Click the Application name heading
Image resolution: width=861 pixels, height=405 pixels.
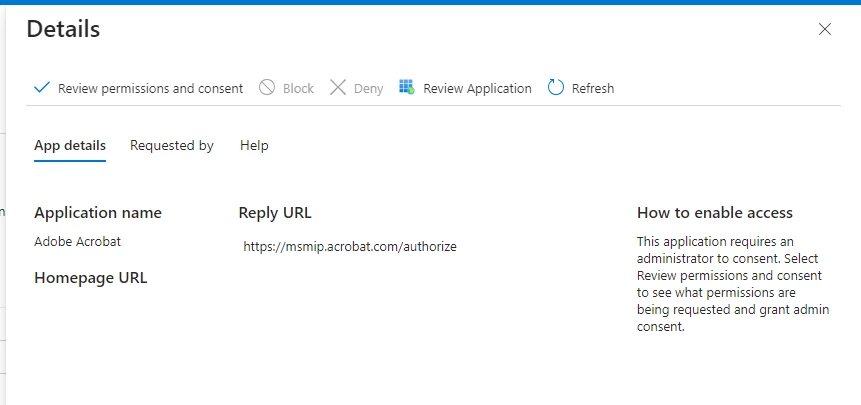(x=98, y=213)
